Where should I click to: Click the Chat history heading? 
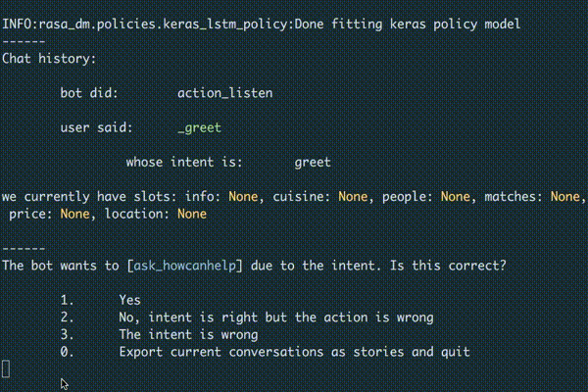(x=49, y=59)
